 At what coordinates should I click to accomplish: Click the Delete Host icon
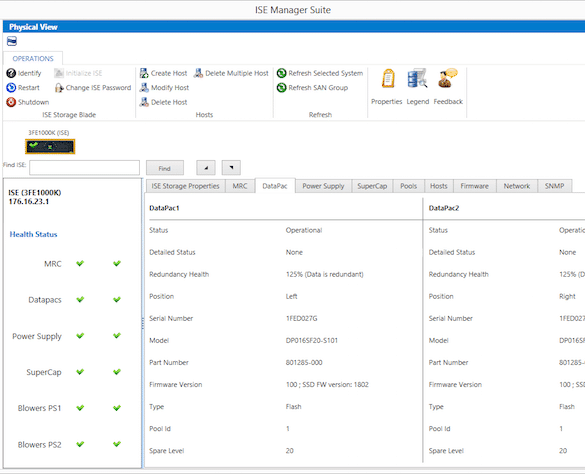pyautogui.click(x=144, y=102)
